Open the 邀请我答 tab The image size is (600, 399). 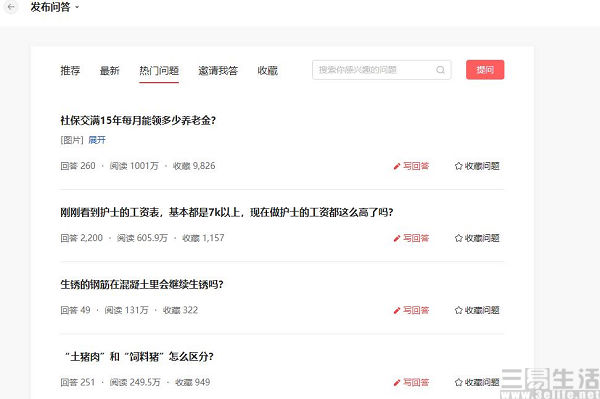click(218, 70)
